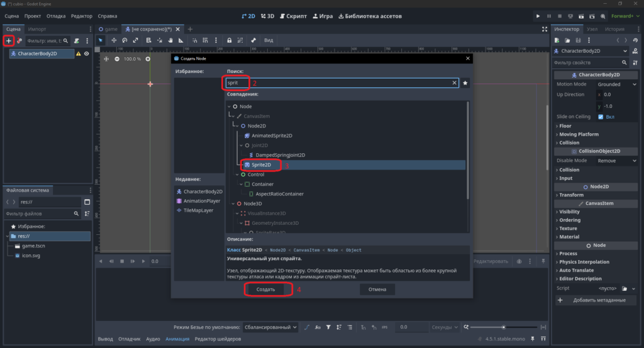Open Bezier default mode dropdown
The width and height of the screenshot is (644, 348).
click(270, 327)
